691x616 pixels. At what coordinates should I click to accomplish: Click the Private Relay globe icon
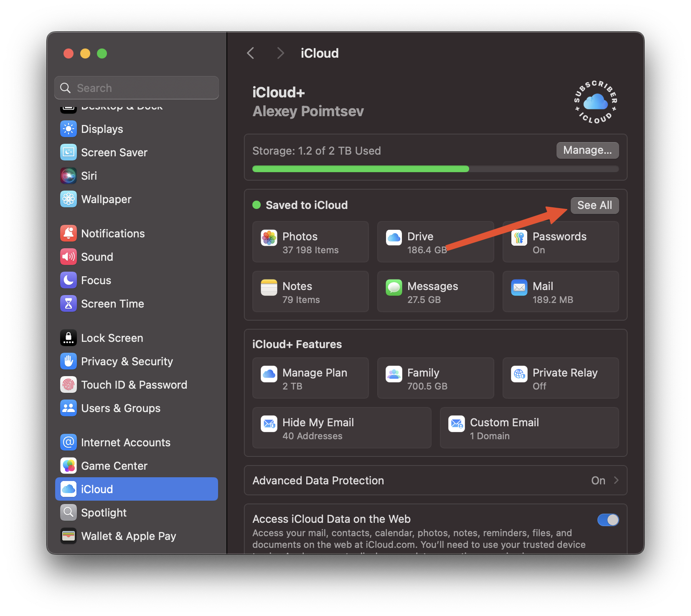click(519, 374)
